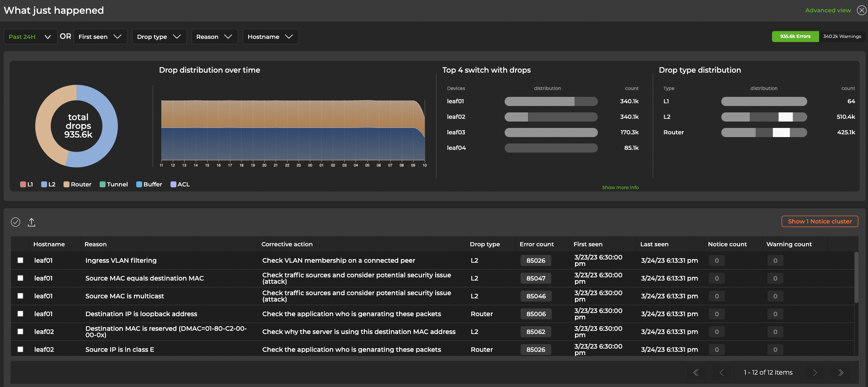The height and width of the screenshot is (387, 868).
Task: Open the Advanced view link
Action: pyautogui.click(x=828, y=10)
